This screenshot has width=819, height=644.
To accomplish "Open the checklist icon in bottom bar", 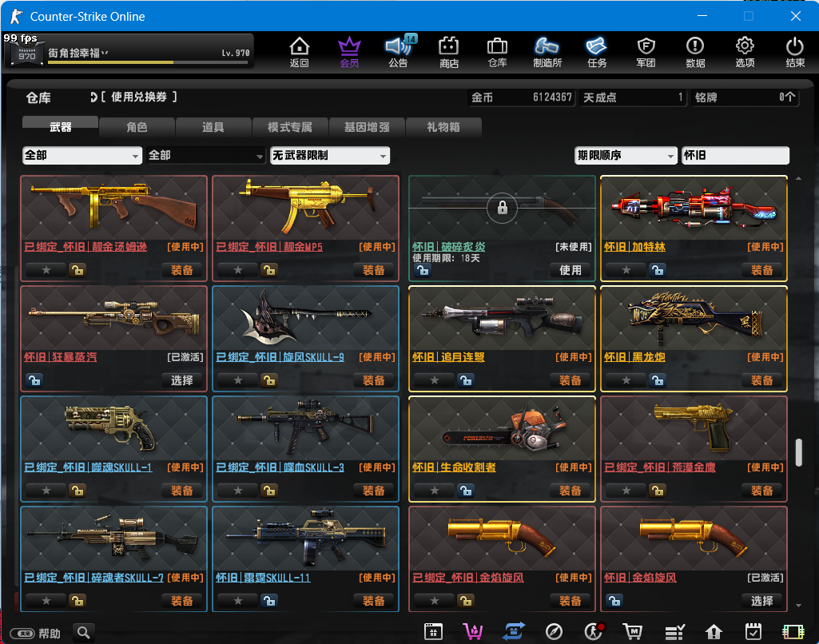I will click(674, 631).
